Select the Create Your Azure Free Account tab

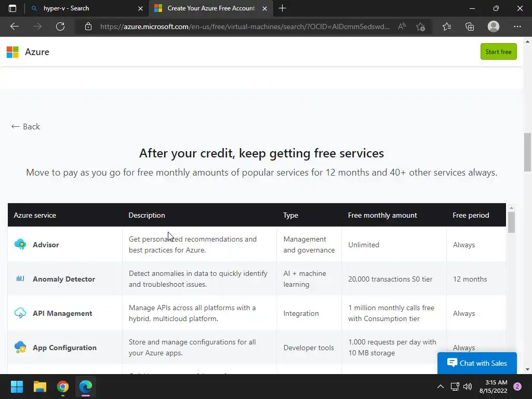(x=210, y=8)
